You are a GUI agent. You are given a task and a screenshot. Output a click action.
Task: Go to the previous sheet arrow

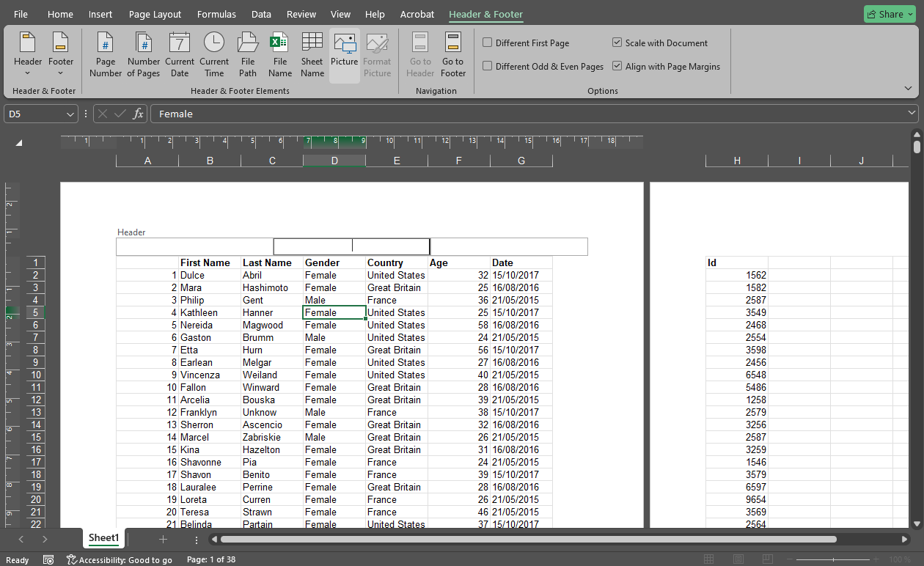(21, 539)
